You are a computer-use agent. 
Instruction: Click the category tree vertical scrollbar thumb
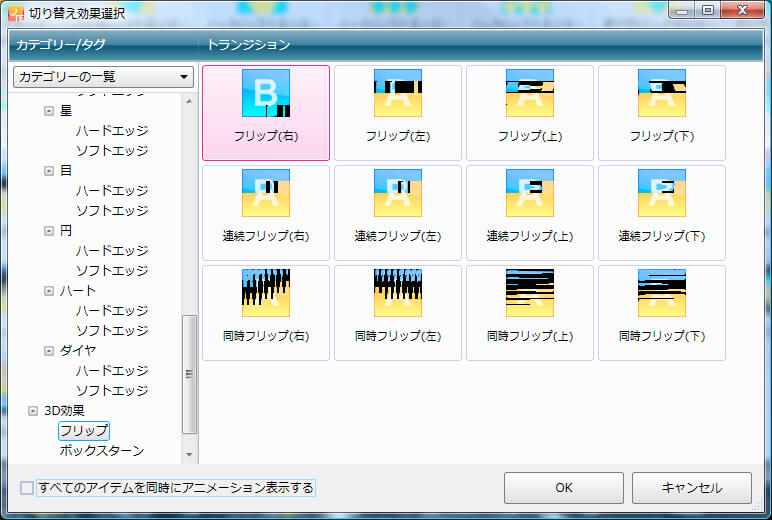(189, 374)
